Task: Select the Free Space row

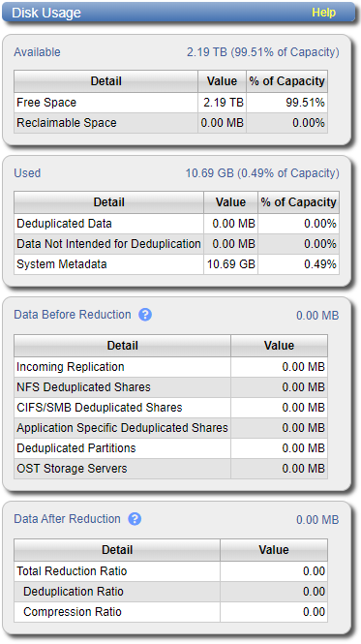Action: (171, 103)
